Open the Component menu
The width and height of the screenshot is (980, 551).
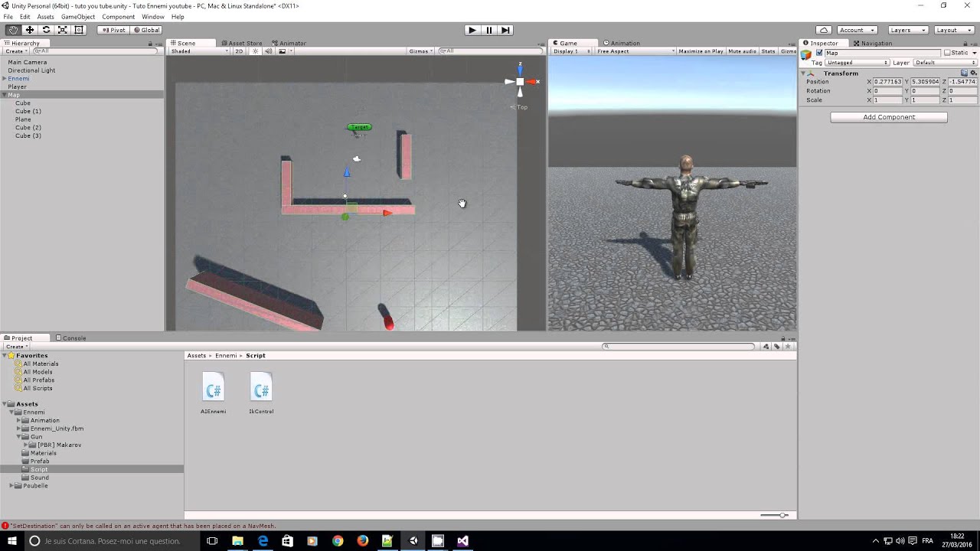coord(118,17)
